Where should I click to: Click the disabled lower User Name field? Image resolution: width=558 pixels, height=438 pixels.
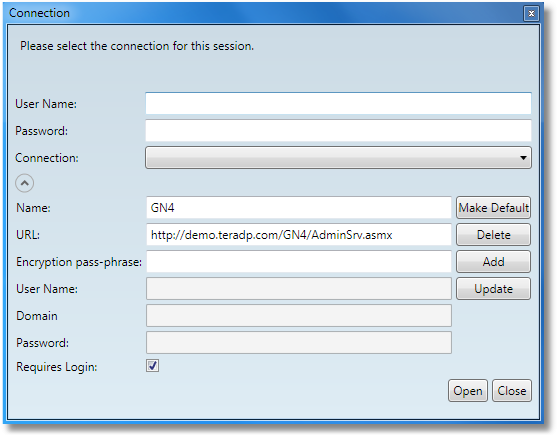[299, 289]
